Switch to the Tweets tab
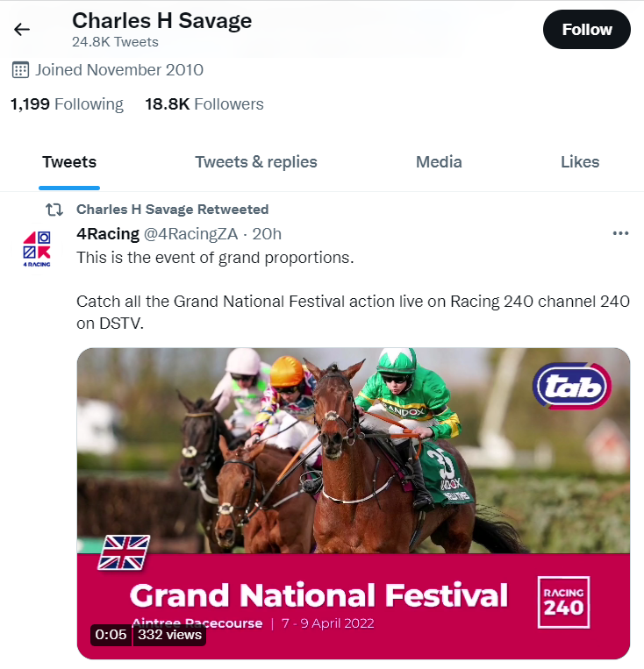This screenshot has width=644, height=669. click(x=69, y=162)
